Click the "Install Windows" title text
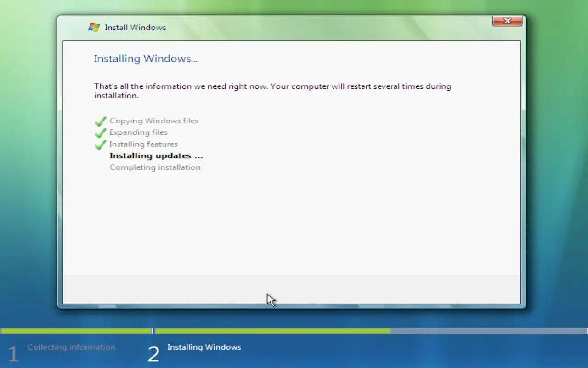The image size is (588, 368). pyautogui.click(x=136, y=27)
